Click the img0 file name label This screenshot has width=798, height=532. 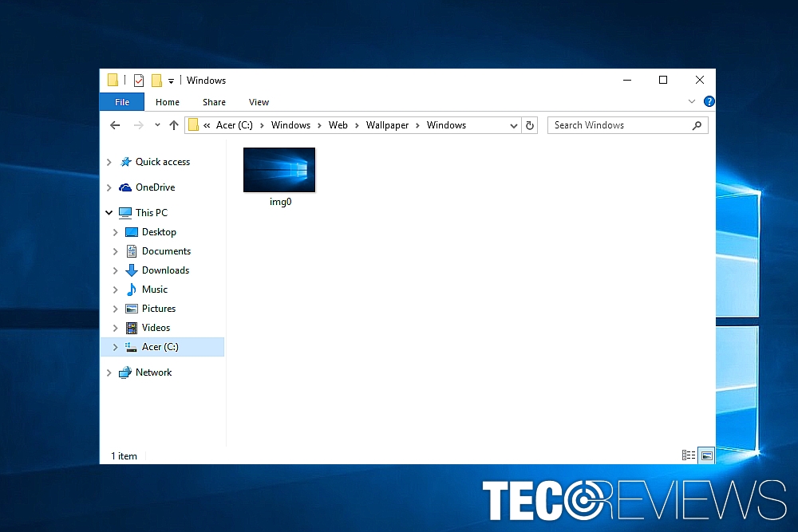point(280,202)
